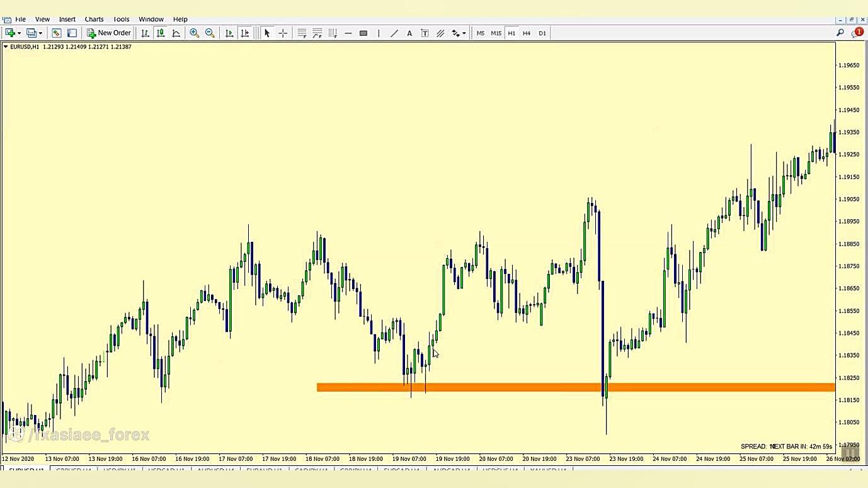Image resolution: width=868 pixels, height=488 pixels.
Task: Click the 1.19050 price scale label
Action: point(849,199)
